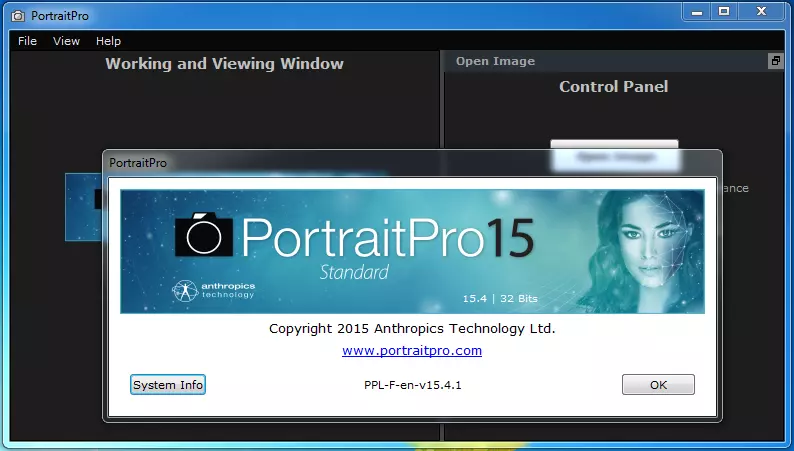Screen dimensions: 794x451
Task: Open the File menu
Action: [27, 41]
